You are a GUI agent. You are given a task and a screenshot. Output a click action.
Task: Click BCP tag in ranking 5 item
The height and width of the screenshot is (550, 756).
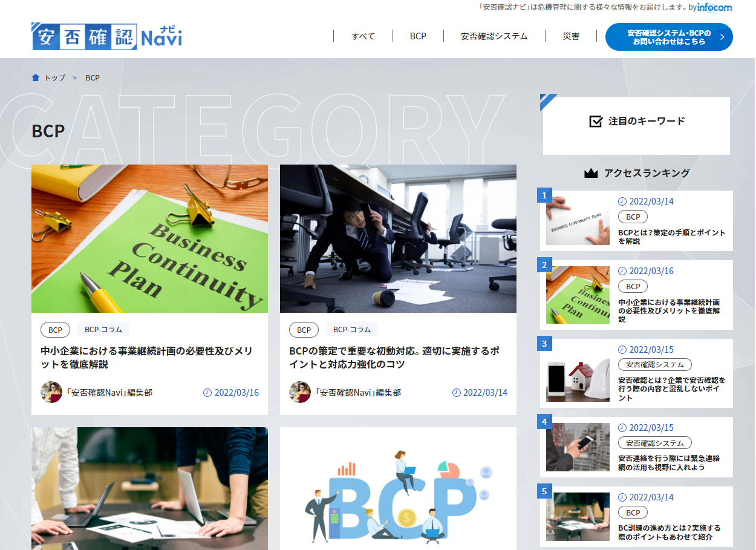(633, 513)
